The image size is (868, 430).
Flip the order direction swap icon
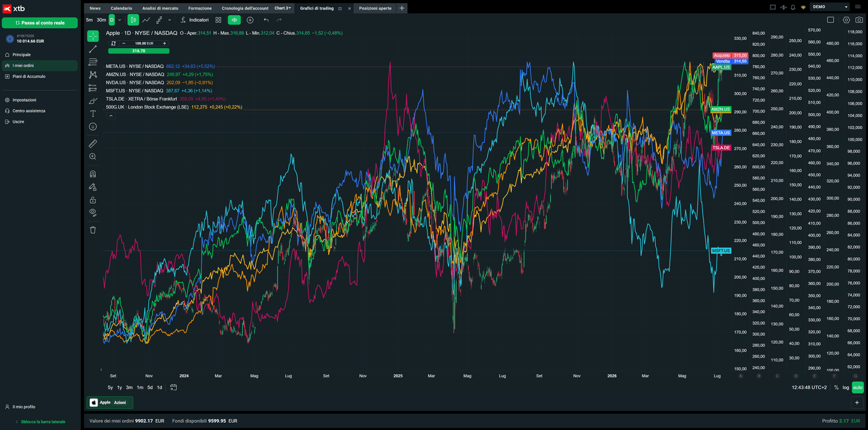(113, 43)
